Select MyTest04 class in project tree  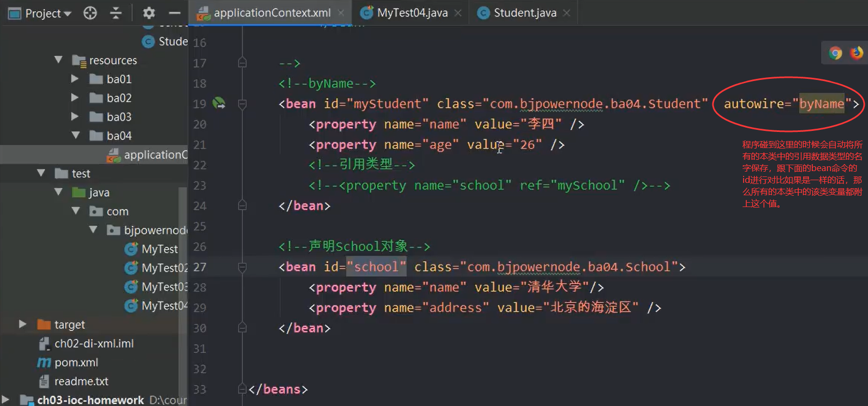[164, 305]
